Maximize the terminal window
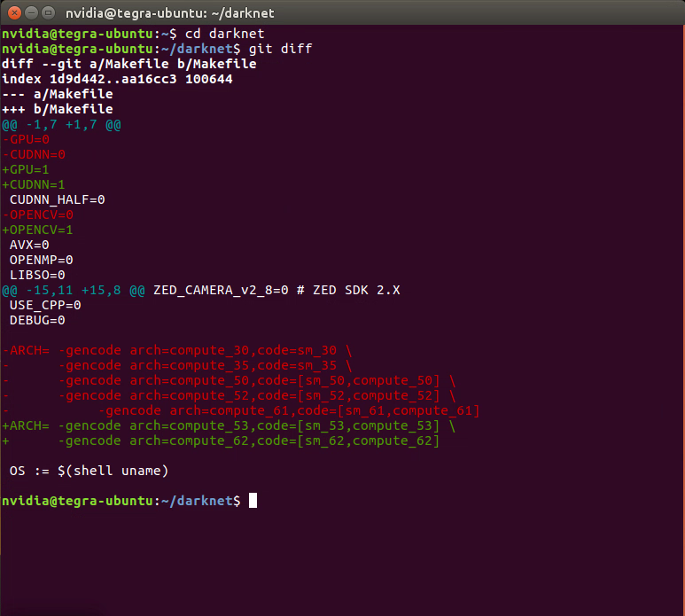This screenshot has height=616, width=685. [48, 13]
